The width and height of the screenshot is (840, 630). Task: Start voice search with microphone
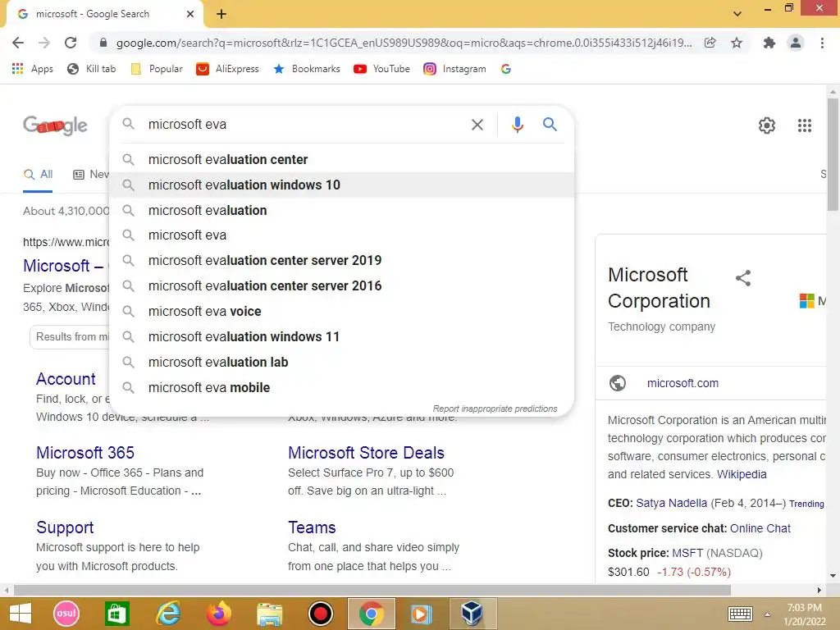coord(517,125)
